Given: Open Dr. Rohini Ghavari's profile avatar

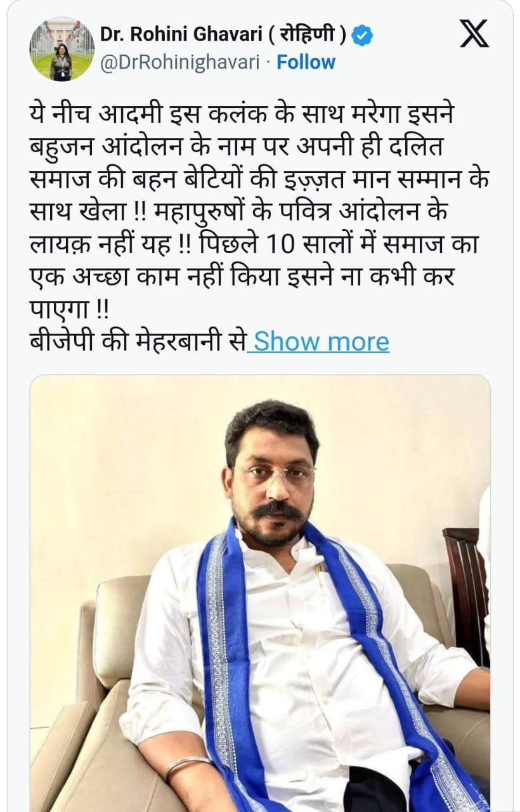Looking at the screenshot, I should pos(62,49).
